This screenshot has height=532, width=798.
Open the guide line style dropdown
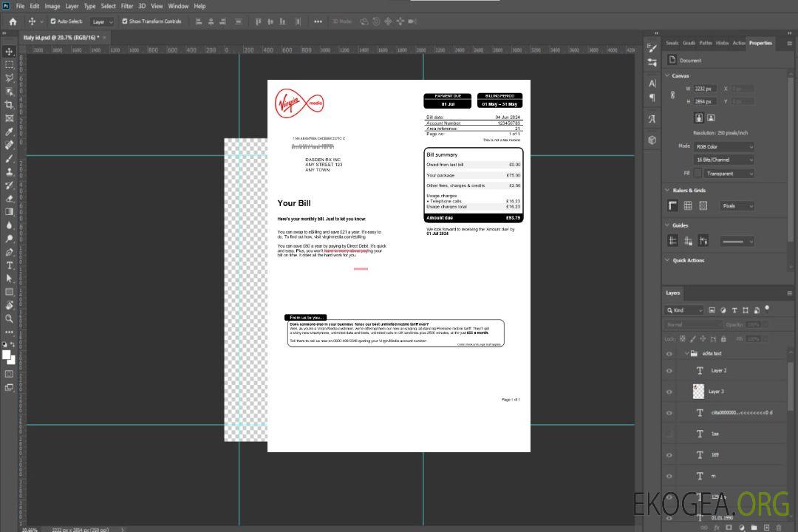pos(737,242)
